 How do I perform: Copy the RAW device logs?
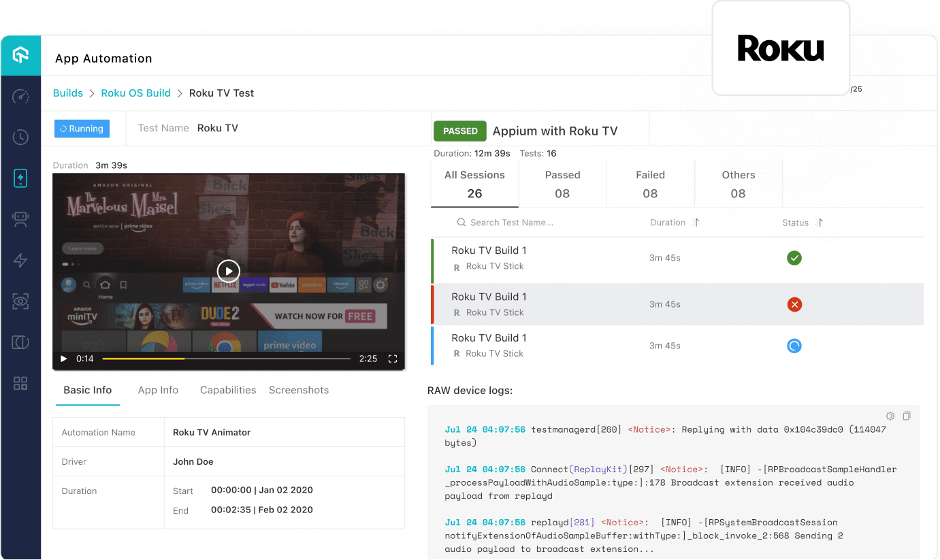907,416
